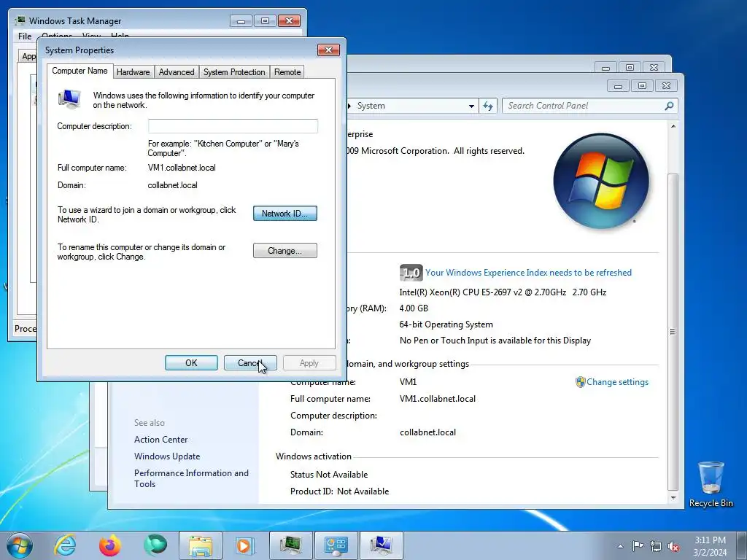The height and width of the screenshot is (560, 747).
Task: Click Product ID: Not Available text
Action: click(339, 491)
